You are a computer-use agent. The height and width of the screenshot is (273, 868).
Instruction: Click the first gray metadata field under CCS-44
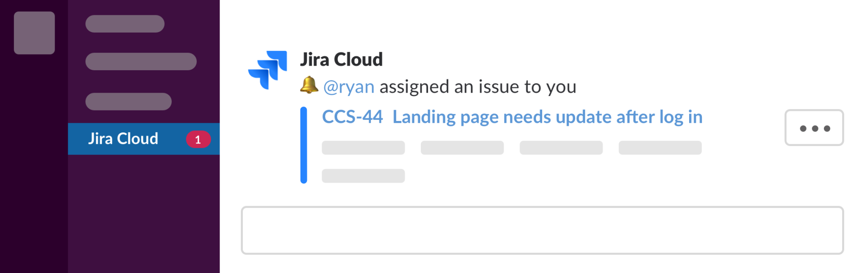click(x=363, y=148)
